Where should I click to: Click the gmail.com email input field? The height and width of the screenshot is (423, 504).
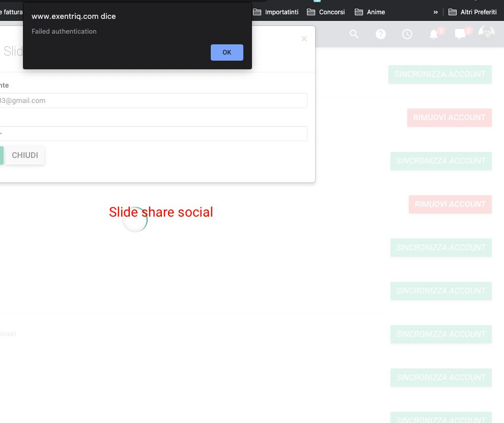coord(153,100)
